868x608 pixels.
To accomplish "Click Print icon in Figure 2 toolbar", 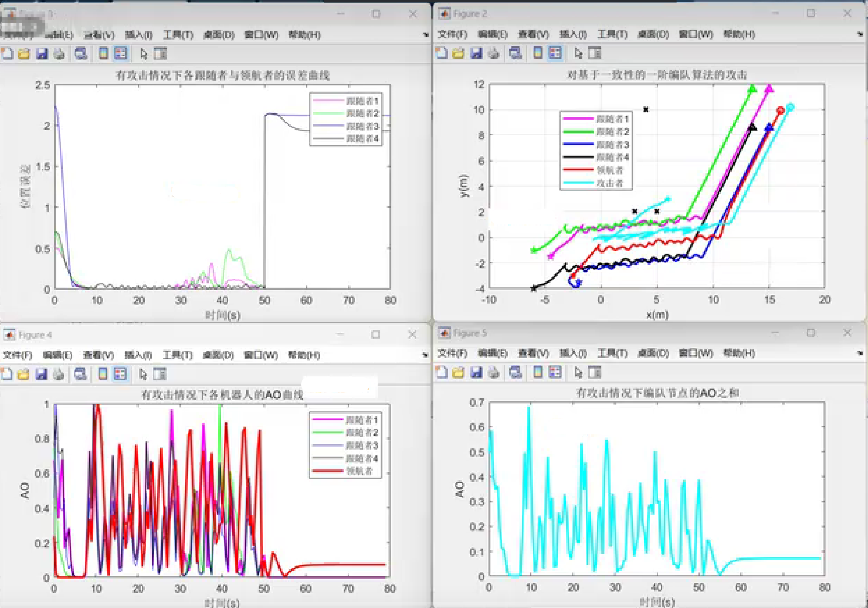I will tap(493, 53).
